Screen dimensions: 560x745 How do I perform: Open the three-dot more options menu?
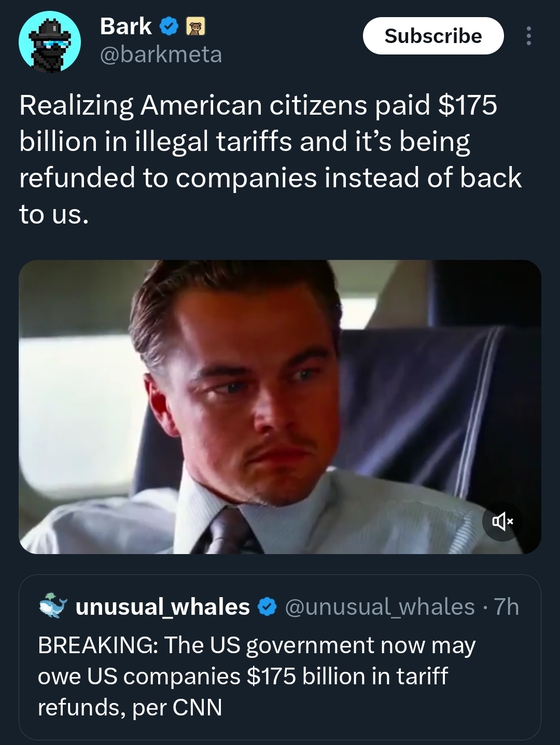528,36
